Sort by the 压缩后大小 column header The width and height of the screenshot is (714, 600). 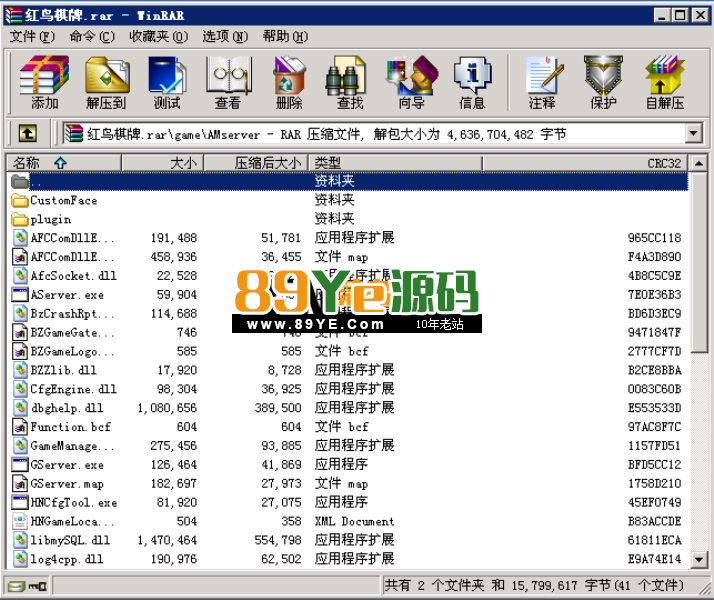click(256, 163)
